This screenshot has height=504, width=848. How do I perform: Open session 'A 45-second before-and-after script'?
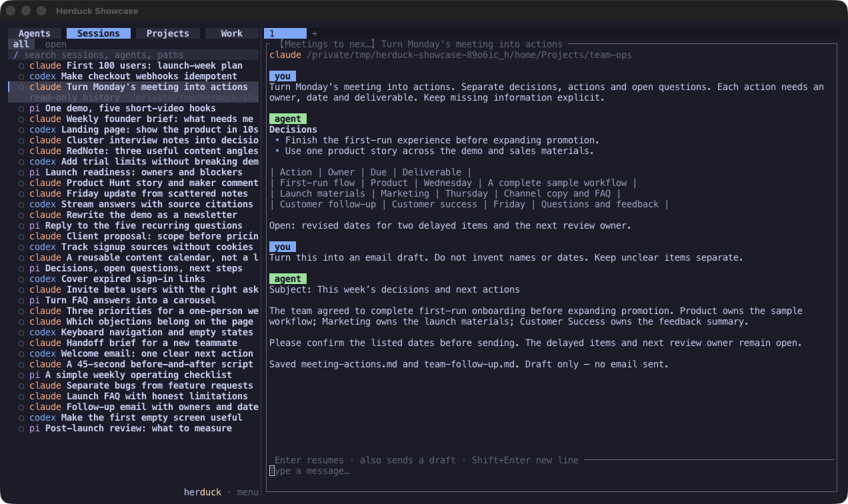coord(133,364)
